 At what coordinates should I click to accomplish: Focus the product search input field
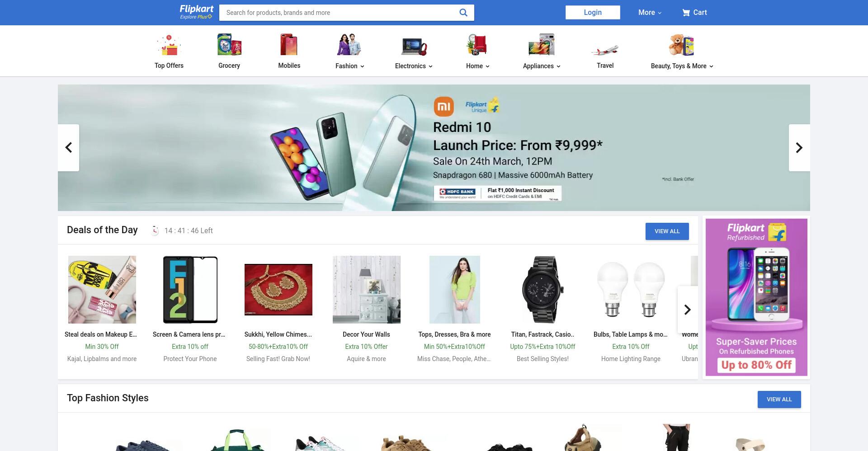click(339, 13)
